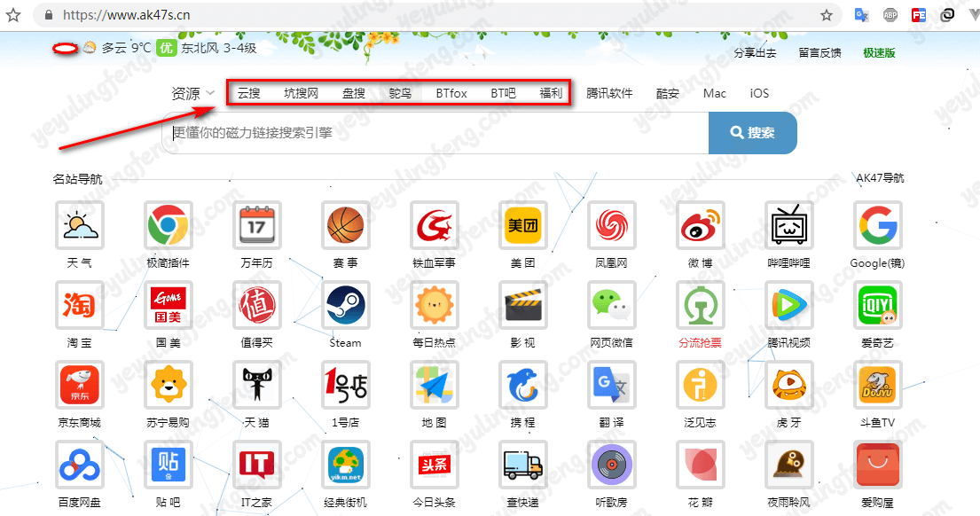Open the 网页微信 icon
The image size is (980, 516).
point(612,305)
